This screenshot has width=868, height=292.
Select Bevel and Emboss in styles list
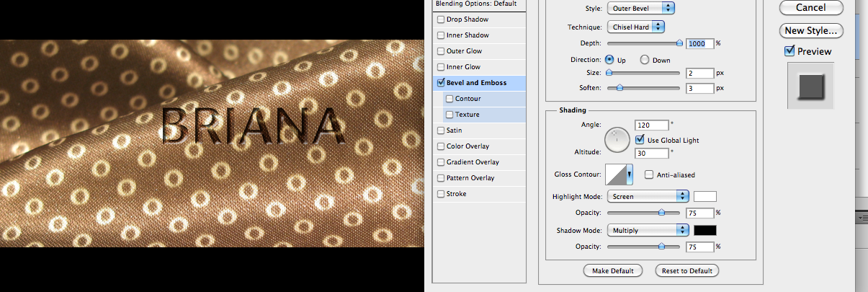tap(475, 83)
